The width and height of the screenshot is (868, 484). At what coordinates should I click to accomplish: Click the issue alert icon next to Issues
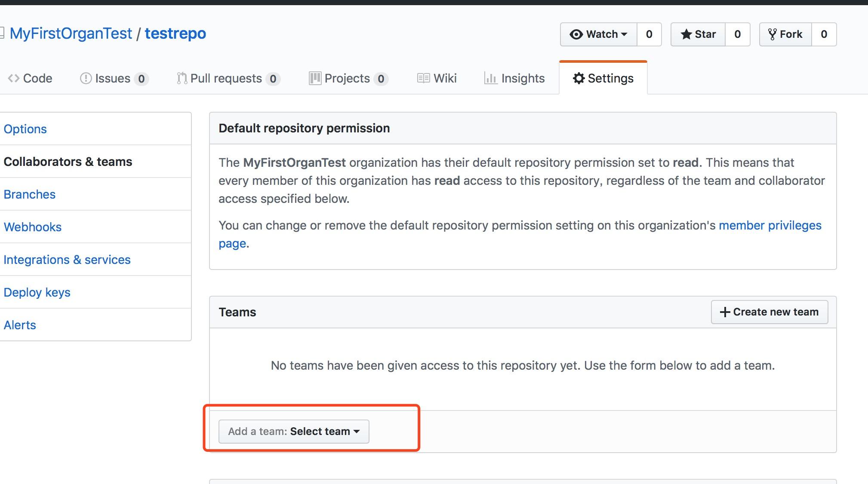pos(86,78)
